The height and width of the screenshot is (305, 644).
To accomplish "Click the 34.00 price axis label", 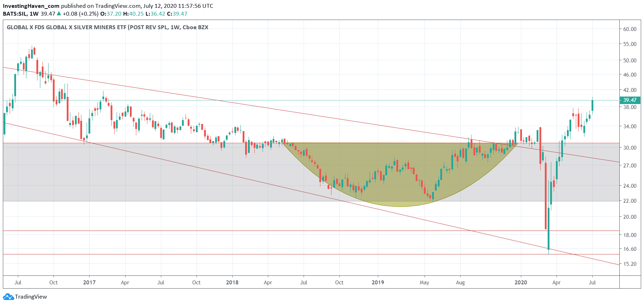I will pos(630,126).
